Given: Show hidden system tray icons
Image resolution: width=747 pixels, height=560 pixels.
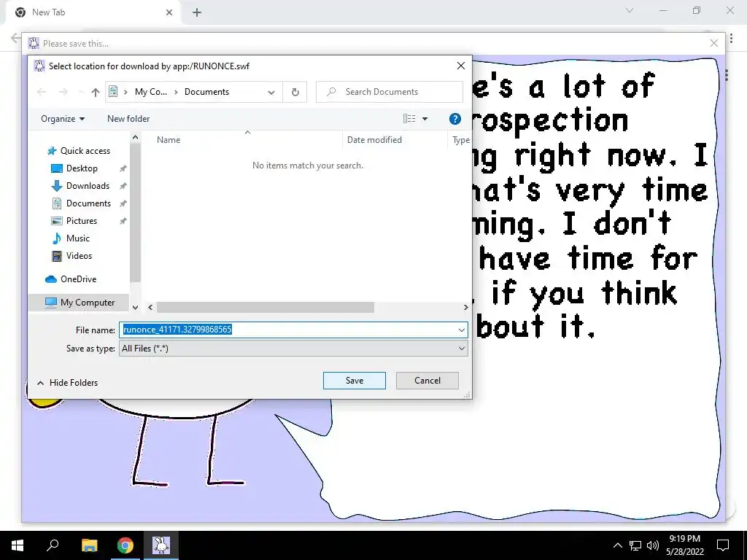Looking at the screenshot, I should click(x=617, y=545).
